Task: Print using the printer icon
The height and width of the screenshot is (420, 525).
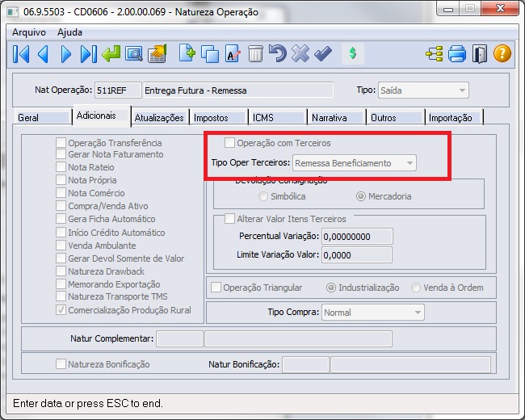Action: click(457, 54)
